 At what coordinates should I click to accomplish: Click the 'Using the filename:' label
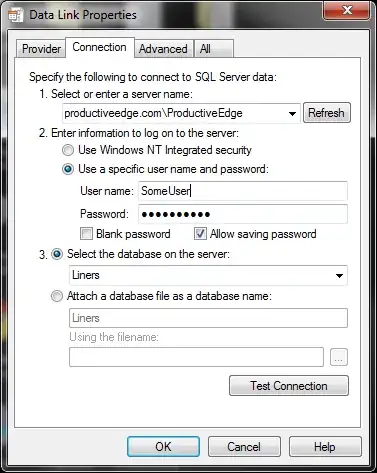[x=114, y=337]
